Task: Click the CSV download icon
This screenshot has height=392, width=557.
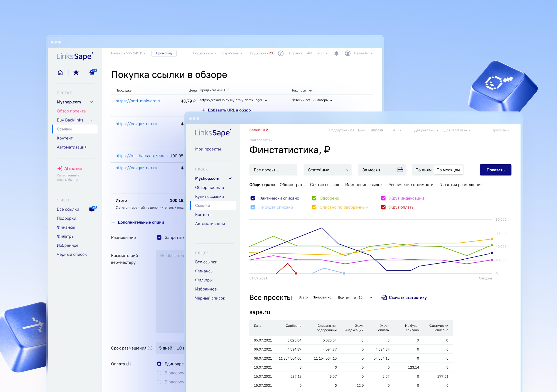Action: 384,297
